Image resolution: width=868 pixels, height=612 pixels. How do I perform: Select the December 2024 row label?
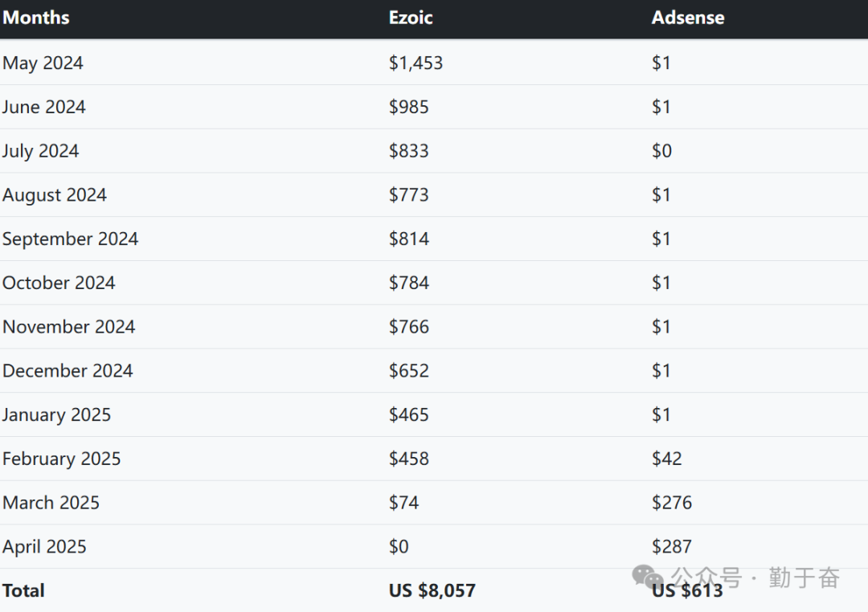pos(68,371)
